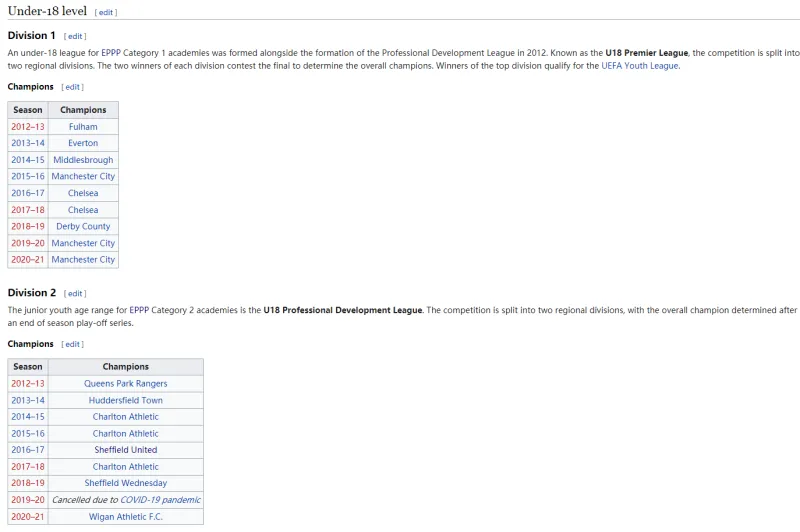800x532 pixels.
Task: Open Division 1 2015–16 season link
Action: click(x=28, y=176)
